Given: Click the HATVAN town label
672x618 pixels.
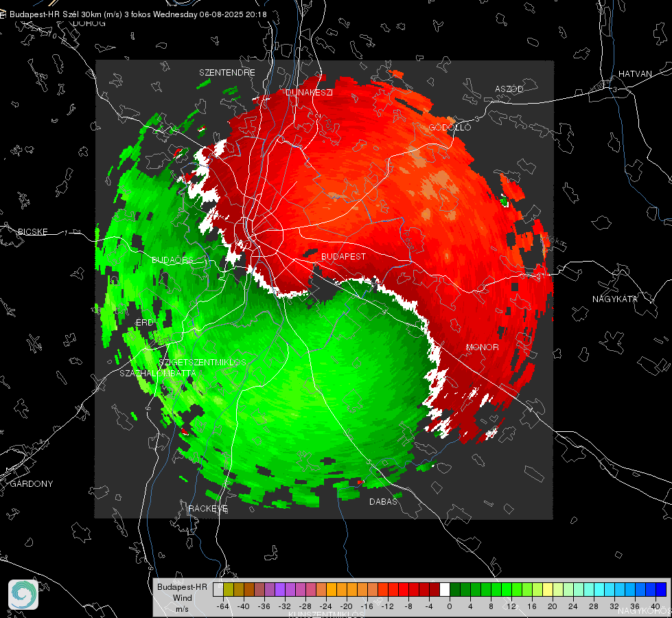Looking at the screenshot, I should pos(635,74).
